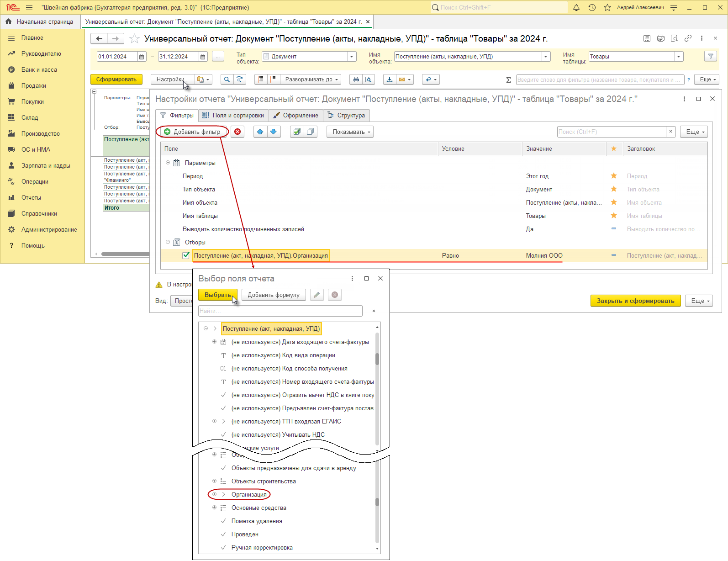Toggle quick-access mark for Организация filter row
The height and width of the screenshot is (561, 728).
614,255
